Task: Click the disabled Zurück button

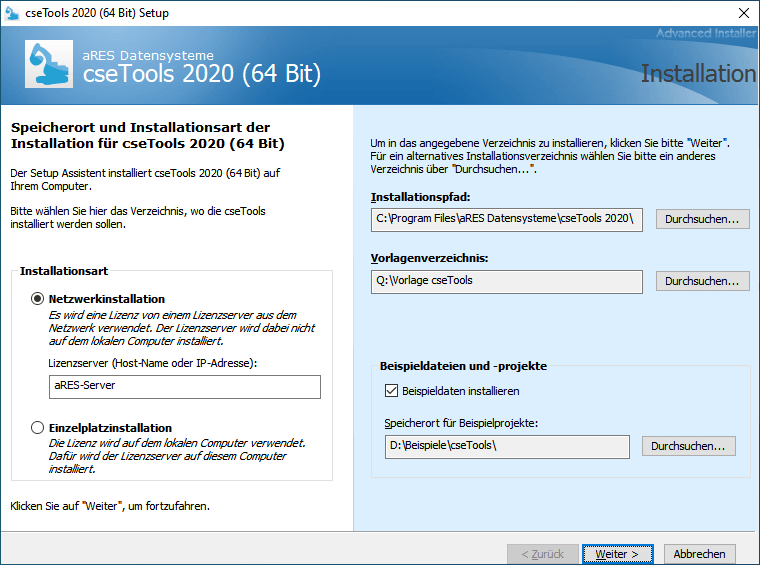Action: [542, 554]
